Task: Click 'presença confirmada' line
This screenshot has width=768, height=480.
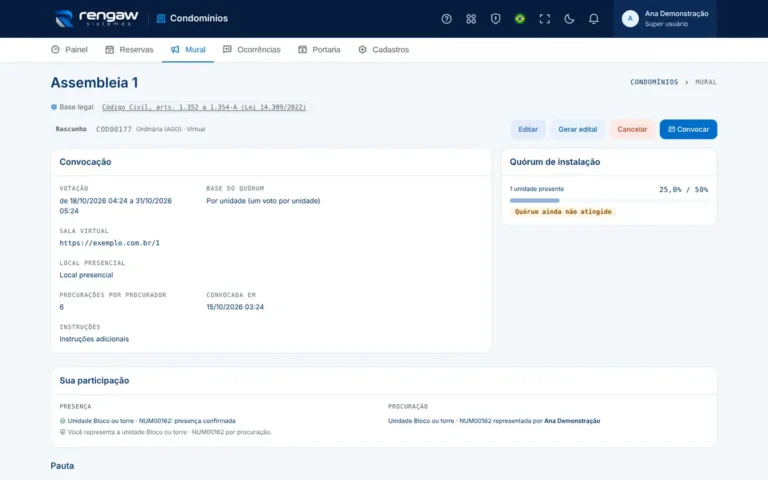Action: (x=151, y=421)
